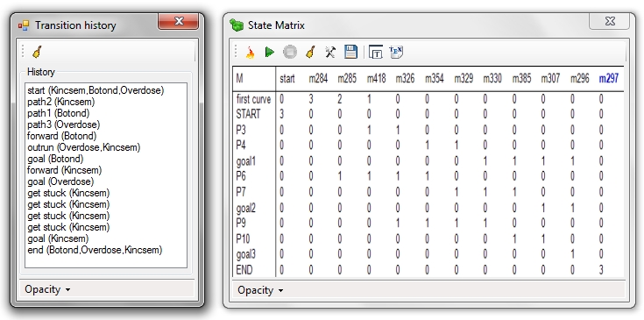The image size is (644, 320).
Task: Select 'goal (Overdose)' history entry
Action: 60,181
